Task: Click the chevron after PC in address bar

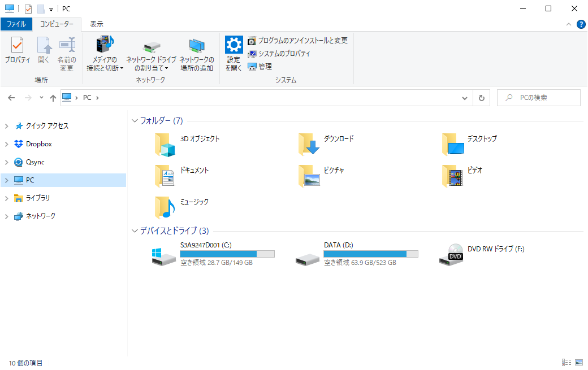Action: point(97,98)
